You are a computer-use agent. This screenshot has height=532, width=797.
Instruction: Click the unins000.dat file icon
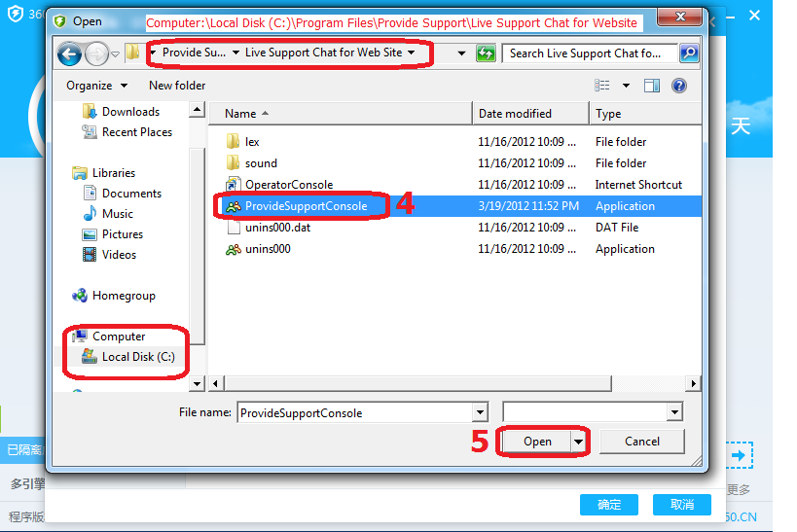(x=234, y=228)
